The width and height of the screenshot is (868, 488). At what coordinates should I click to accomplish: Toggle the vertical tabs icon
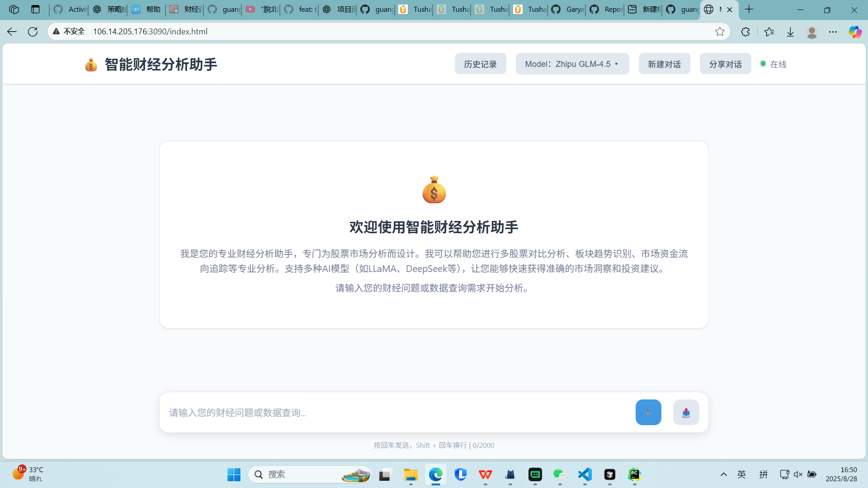pyautogui.click(x=35, y=9)
